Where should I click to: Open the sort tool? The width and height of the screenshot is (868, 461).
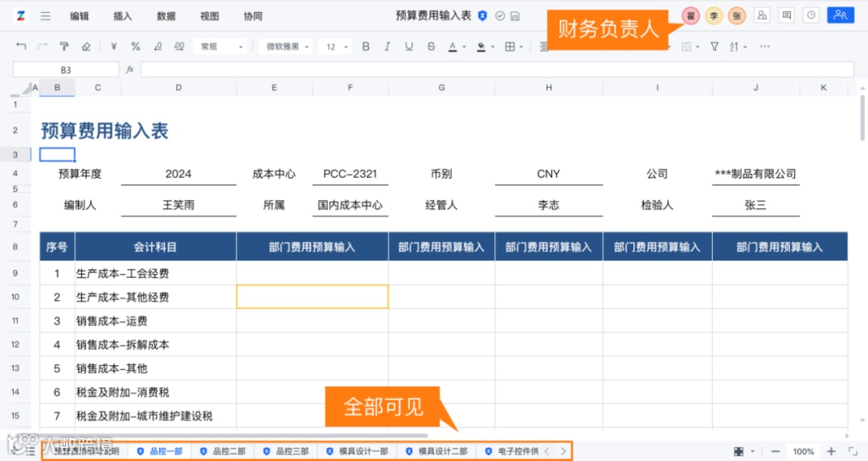click(x=734, y=47)
